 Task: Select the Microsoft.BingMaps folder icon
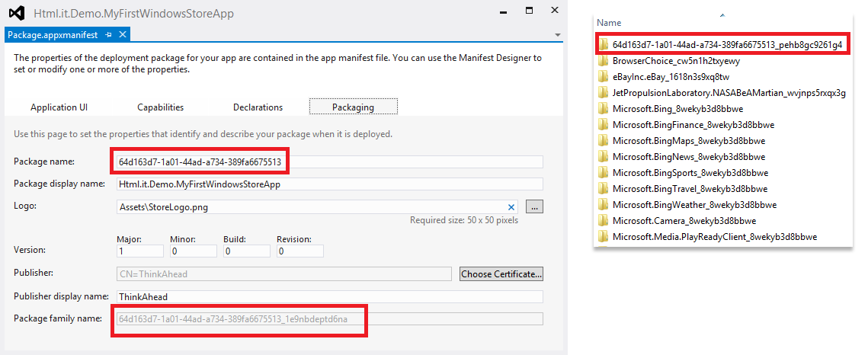(604, 140)
